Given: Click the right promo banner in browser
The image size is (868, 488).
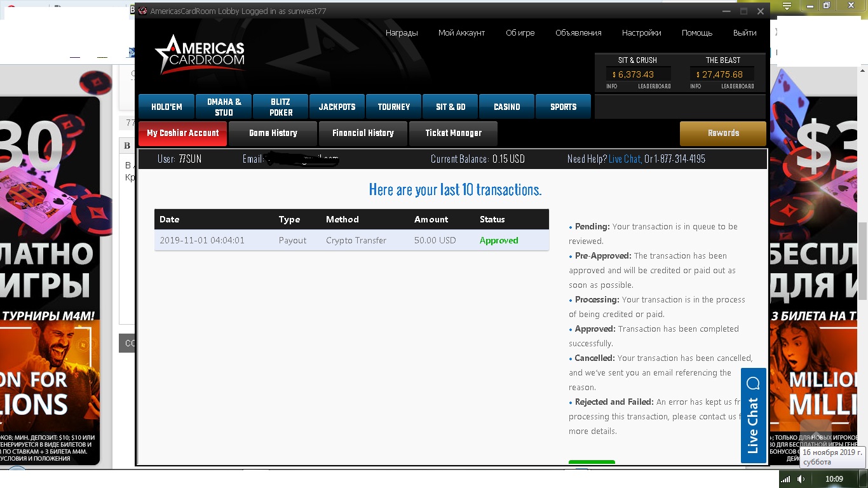Looking at the screenshot, I should (815, 280).
